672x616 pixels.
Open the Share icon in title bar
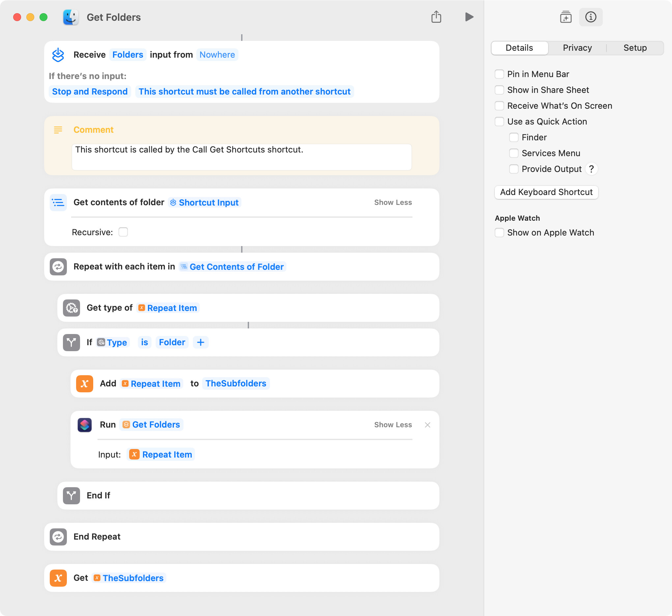click(x=436, y=17)
